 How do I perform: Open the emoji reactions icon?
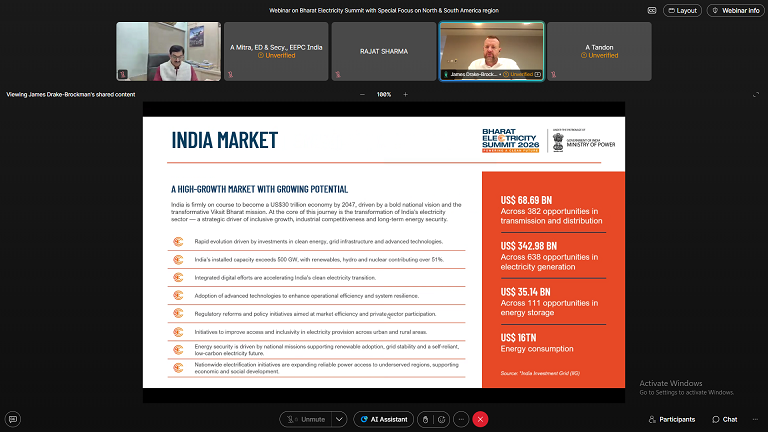[442, 419]
